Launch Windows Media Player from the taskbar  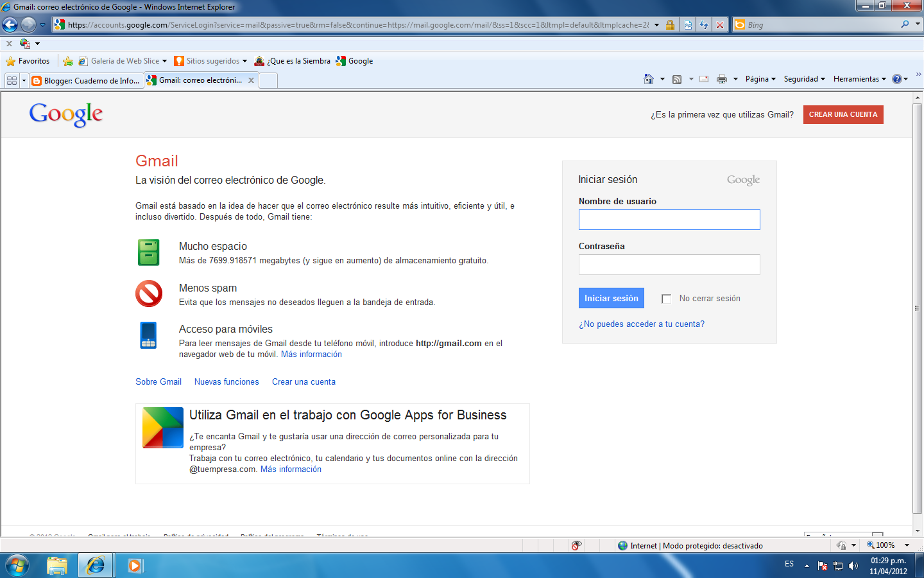pos(134,565)
